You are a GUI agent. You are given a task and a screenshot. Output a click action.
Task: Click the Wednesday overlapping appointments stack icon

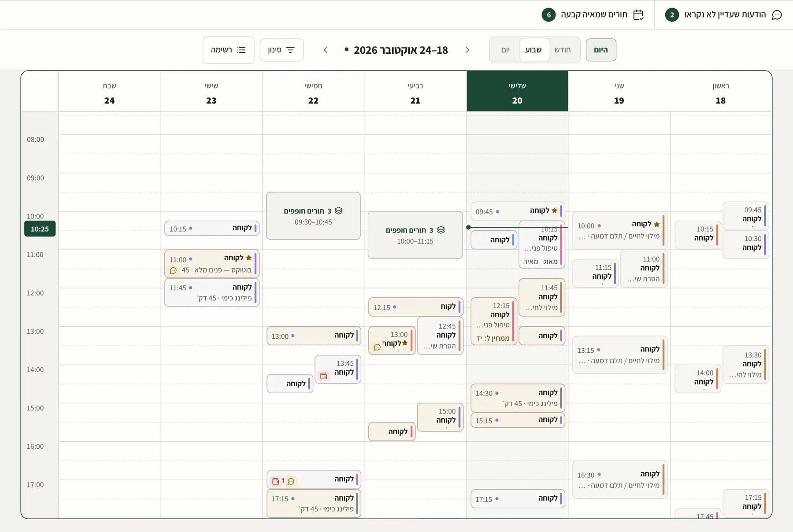point(441,230)
